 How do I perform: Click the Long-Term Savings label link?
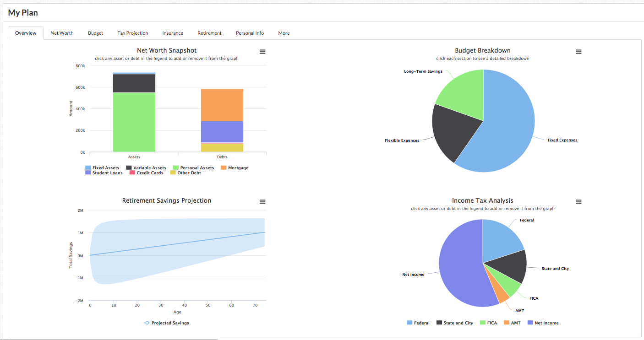click(423, 71)
